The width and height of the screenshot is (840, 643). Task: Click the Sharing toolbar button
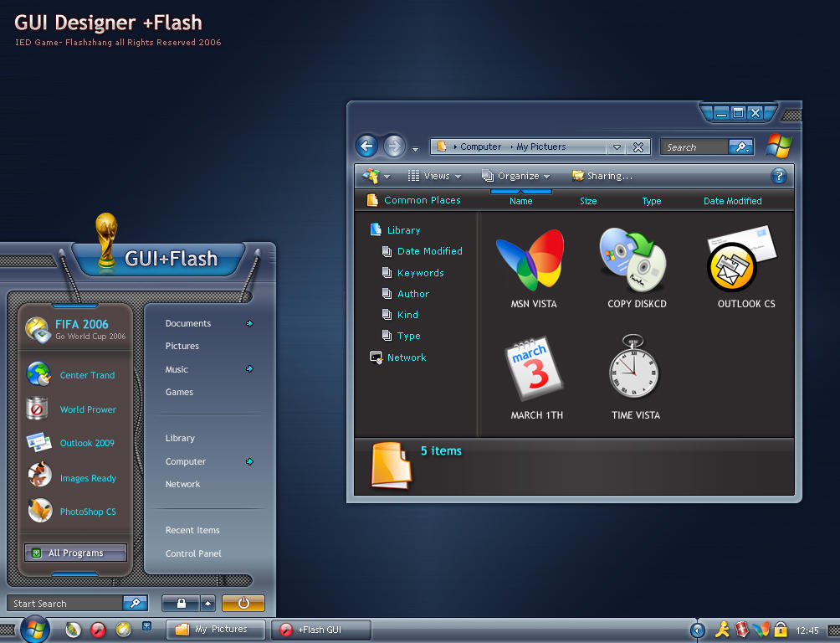(x=602, y=176)
